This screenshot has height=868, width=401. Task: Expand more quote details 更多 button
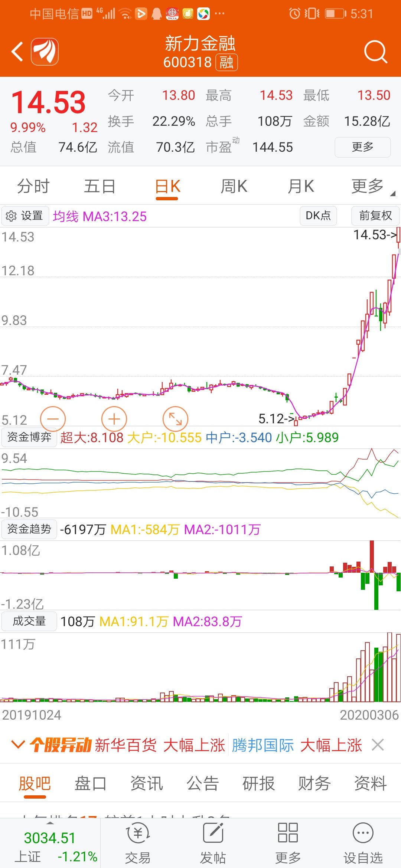click(362, 147)
